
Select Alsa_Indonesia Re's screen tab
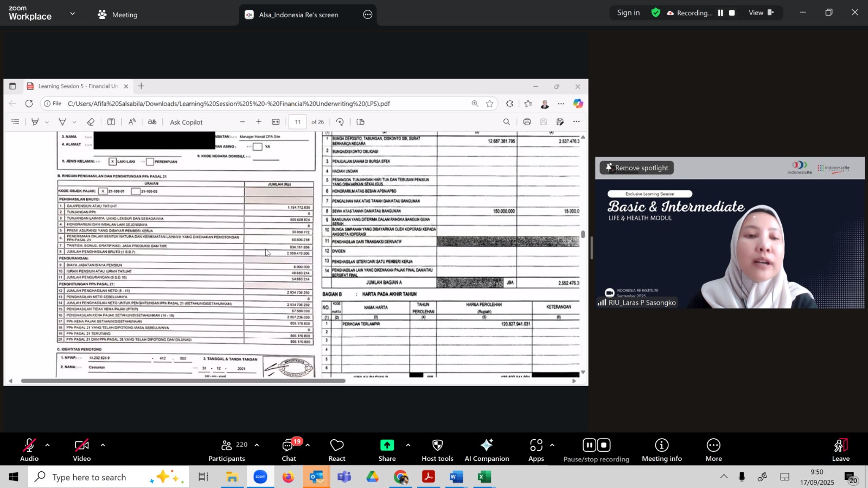coord(298,15)
